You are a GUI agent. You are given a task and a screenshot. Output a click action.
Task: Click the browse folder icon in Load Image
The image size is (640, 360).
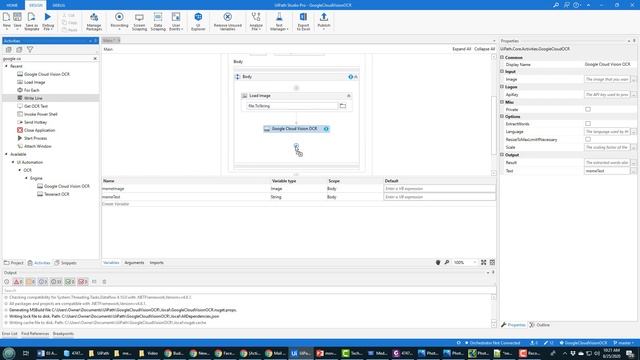tap(343, 106)
